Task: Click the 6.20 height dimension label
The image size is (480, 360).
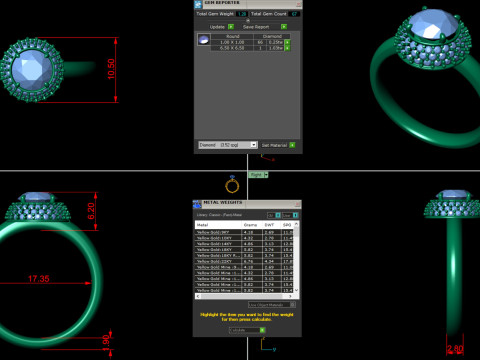Action: coord(91,211)
